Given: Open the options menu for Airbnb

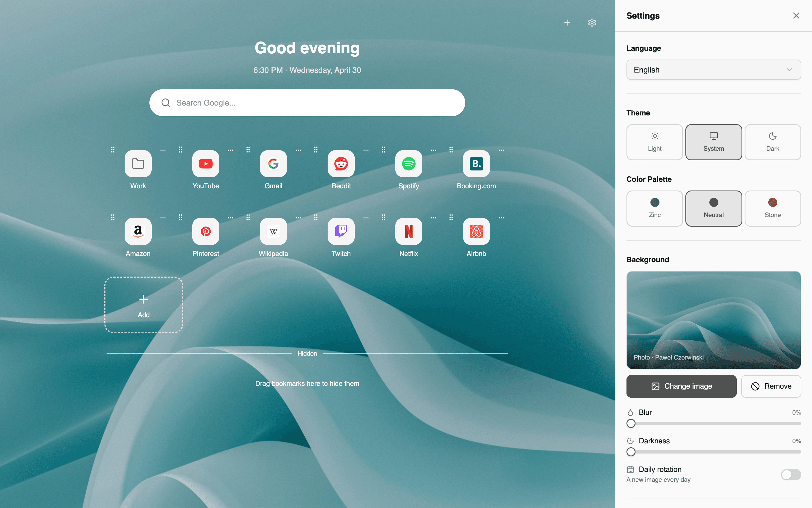Looking at the screenshot, I should [501, 218].
